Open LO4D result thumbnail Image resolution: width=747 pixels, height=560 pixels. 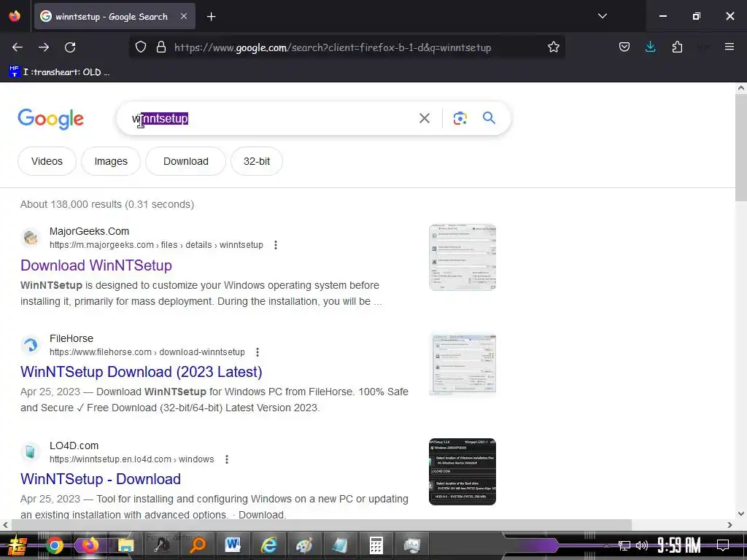pyautogui.click(x=462, y=472)
